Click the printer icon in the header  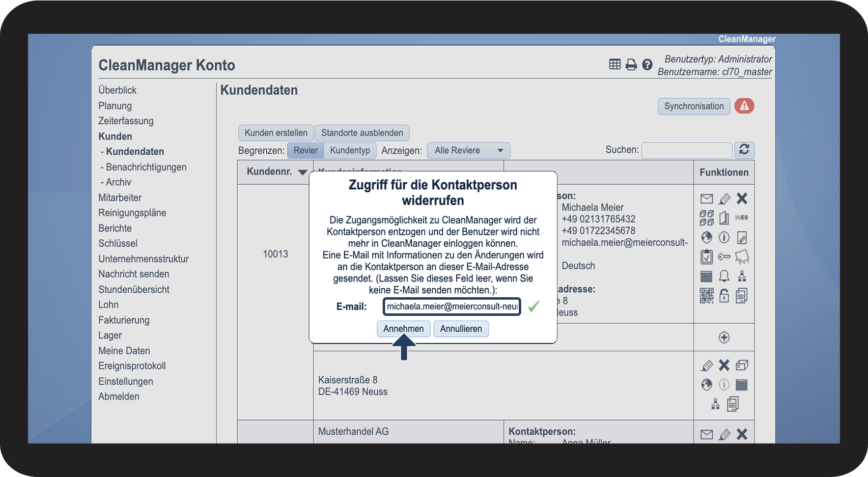click(631, 64)
